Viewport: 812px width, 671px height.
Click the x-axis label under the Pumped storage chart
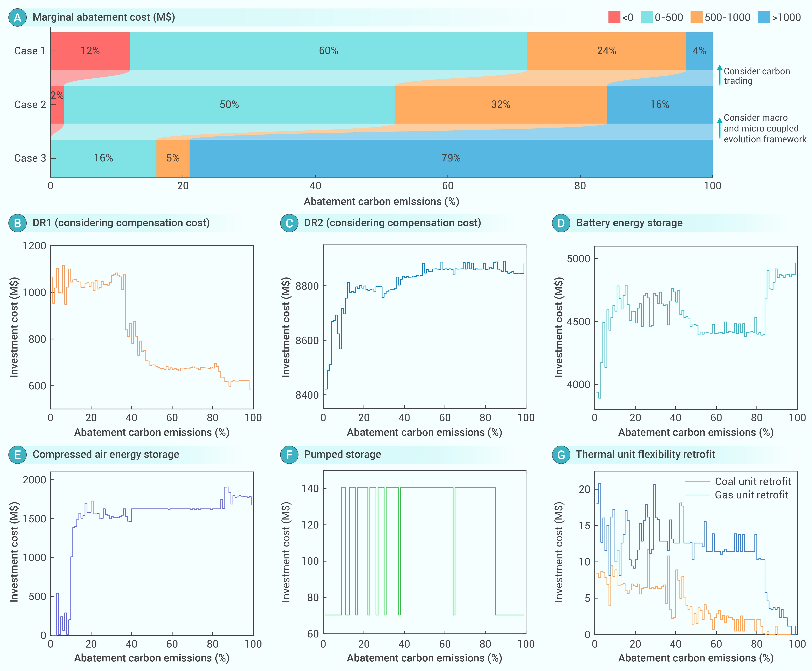(x=424, y=658)
